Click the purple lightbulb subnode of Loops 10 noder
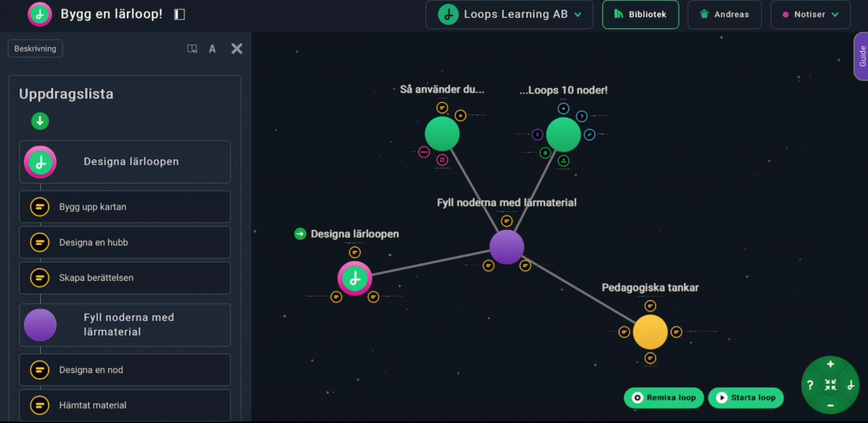Screen dimensions: 868x423 pos(537,134)
